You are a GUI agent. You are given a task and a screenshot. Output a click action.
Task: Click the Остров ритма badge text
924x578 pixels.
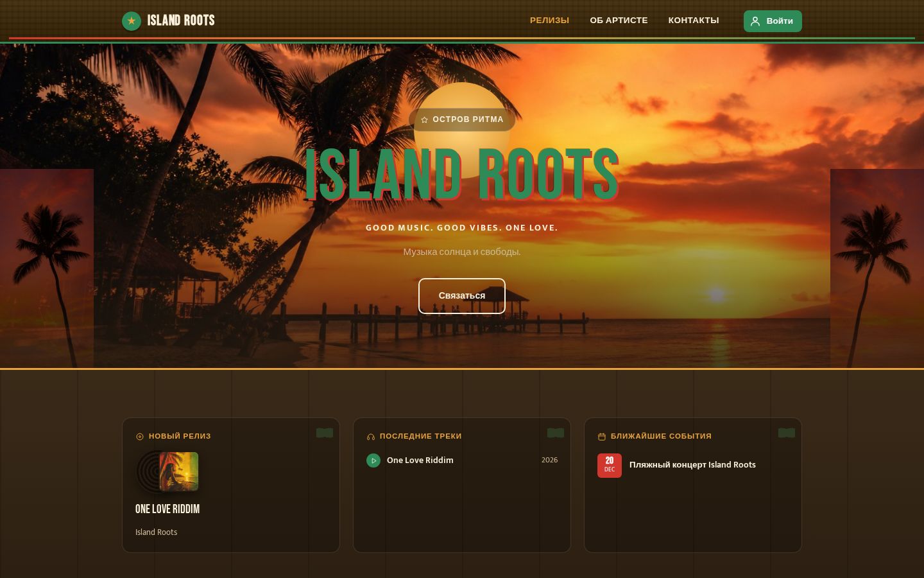468,120
